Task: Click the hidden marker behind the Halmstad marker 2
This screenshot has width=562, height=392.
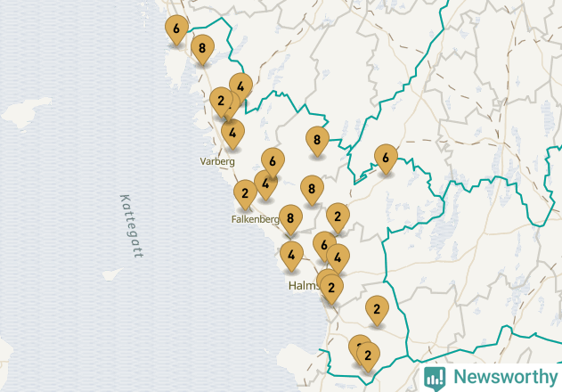Action: tap(324, 274)
